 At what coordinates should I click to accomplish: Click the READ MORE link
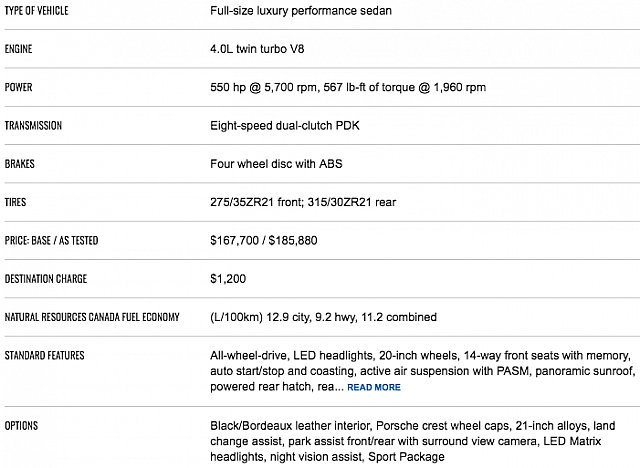374,387
